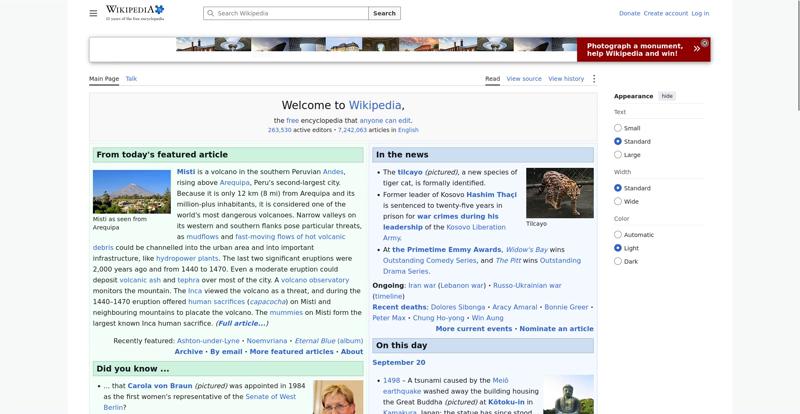Image resolution: width=800 pixels, height=414 pixels.
Task: Select Large text size
Action: pyautogui.click(x=618, y=155)
